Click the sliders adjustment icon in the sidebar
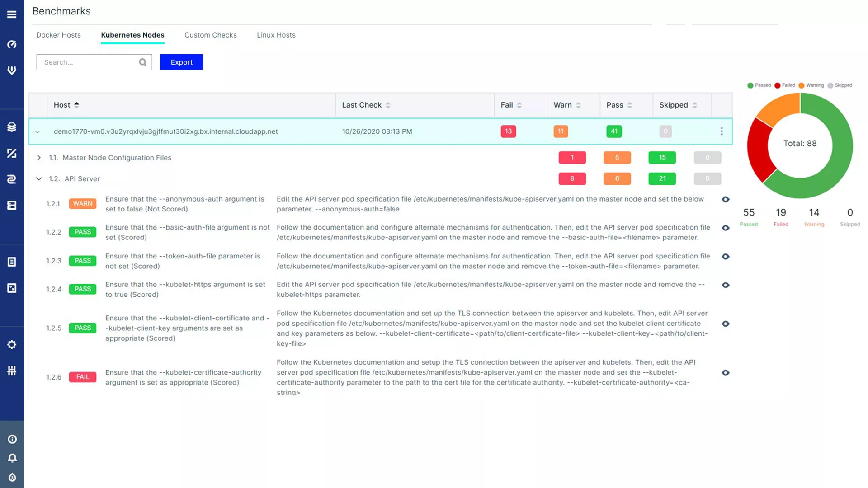868x488 pixels. pos(12,371)
